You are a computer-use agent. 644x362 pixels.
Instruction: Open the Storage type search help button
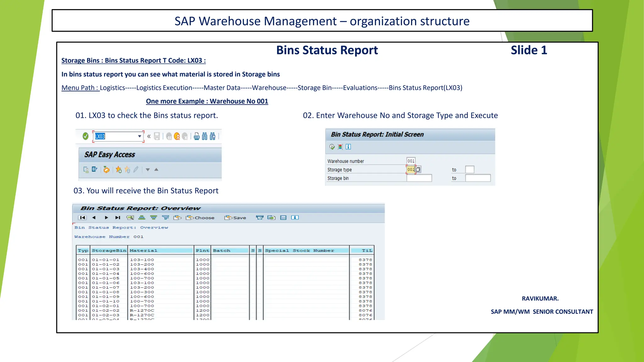(418, 169)
